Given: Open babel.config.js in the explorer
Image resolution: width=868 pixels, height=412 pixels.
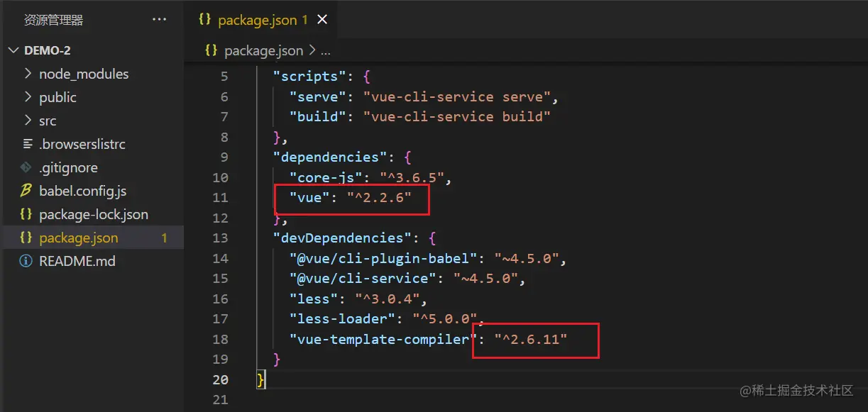Looking at the screenshot, I should tap(83, 191).
